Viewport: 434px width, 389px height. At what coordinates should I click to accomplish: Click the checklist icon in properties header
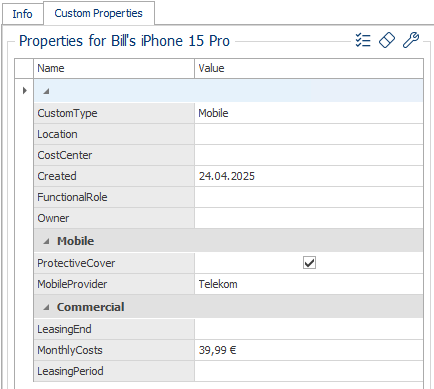coord(363,40)
